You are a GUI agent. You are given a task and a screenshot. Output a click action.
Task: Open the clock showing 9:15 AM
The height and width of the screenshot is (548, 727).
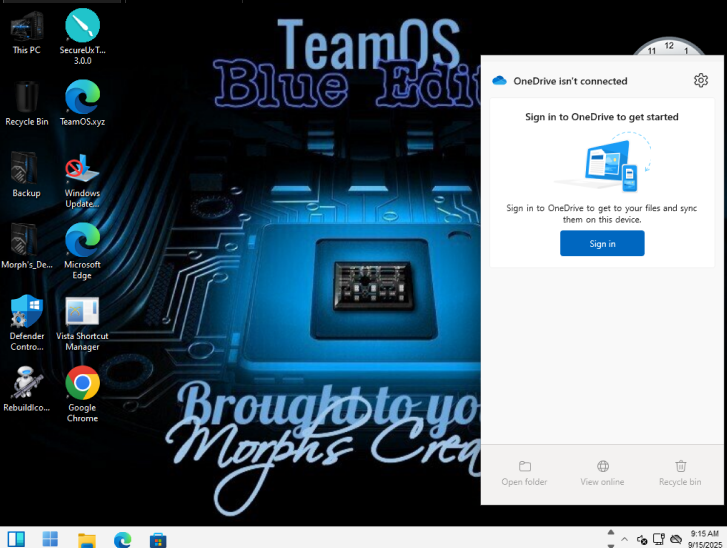(x=705, y=539)
